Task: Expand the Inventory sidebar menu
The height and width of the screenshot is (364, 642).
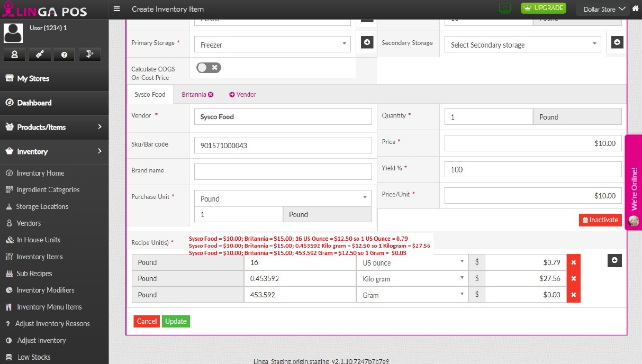Action: tap(54, 151)
